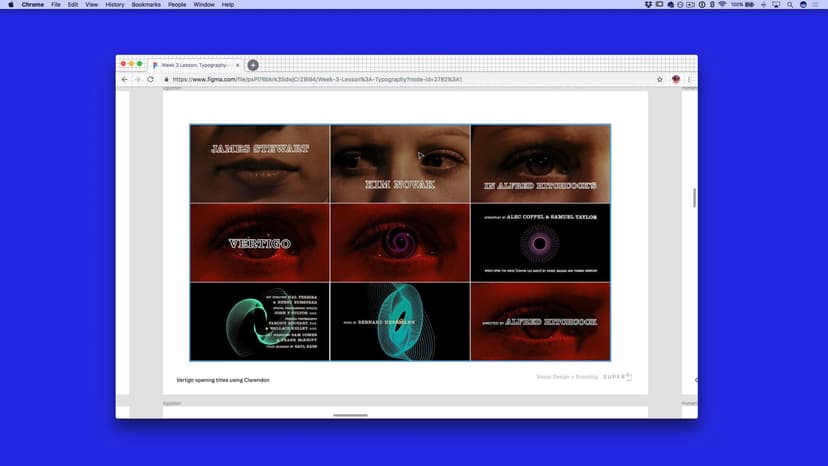Screen dimensions: 828x466
Task: Click the Alec Coppel & Samuel Taylor frame
Action: click(x=540, y=243)
